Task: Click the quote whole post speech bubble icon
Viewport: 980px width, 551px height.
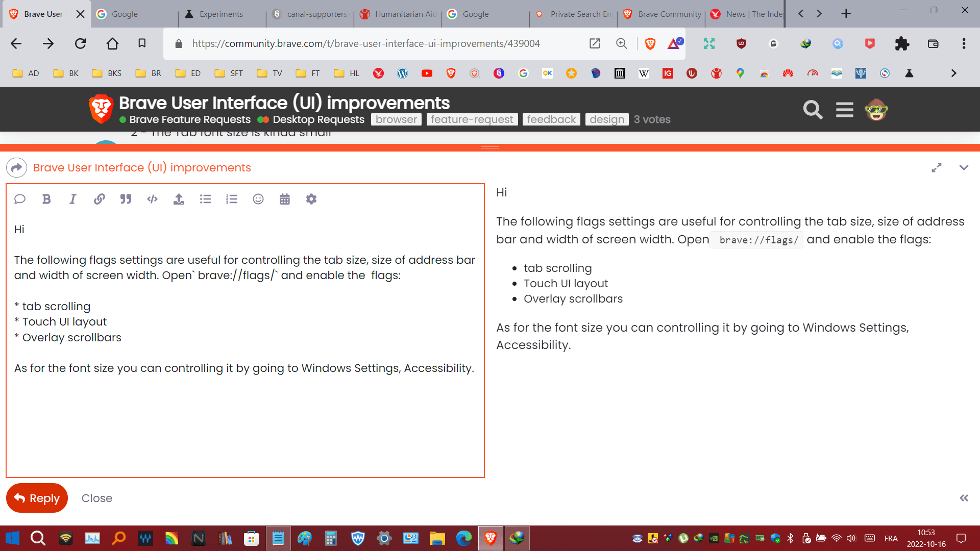Action: [x=20, y=199]
